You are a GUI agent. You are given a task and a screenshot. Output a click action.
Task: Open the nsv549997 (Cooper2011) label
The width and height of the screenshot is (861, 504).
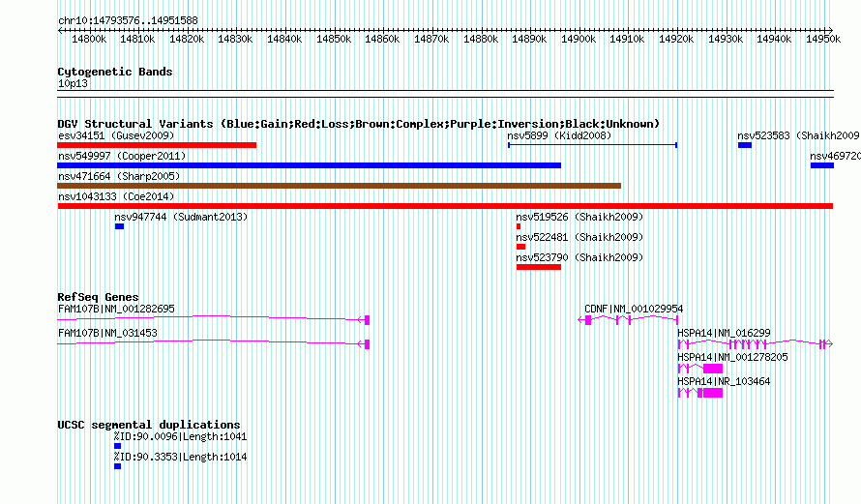coord(122,156)
